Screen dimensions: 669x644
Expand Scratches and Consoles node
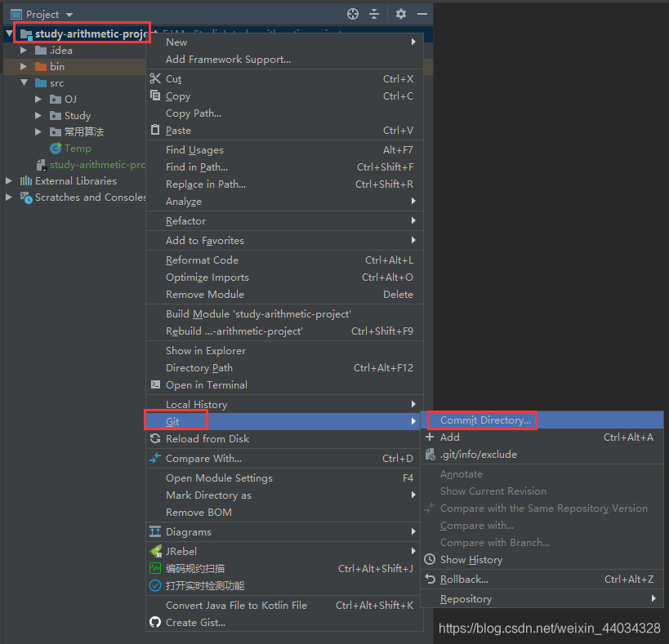click(9, 197)
